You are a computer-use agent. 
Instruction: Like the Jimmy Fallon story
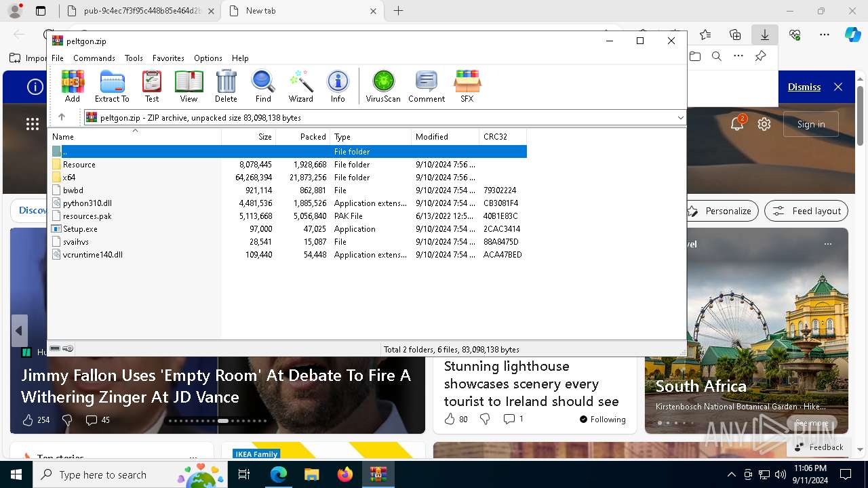click(28, 420)
